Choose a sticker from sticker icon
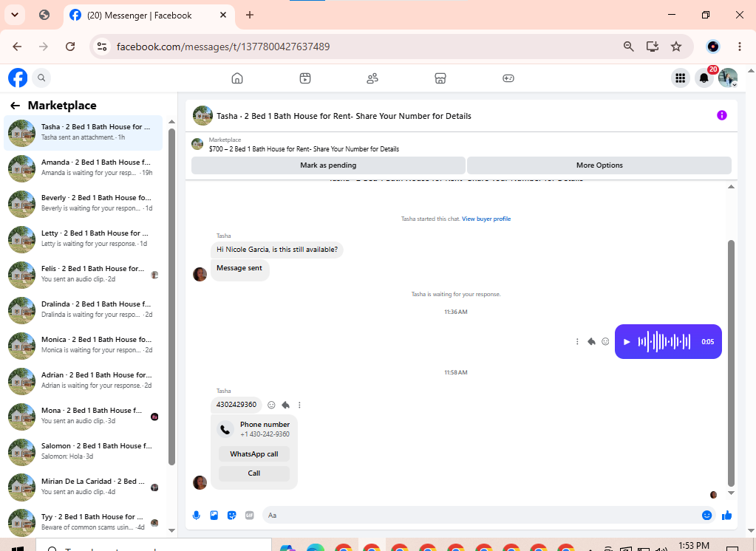The height and width of the screenshot is (551, 756). point(232,516)
